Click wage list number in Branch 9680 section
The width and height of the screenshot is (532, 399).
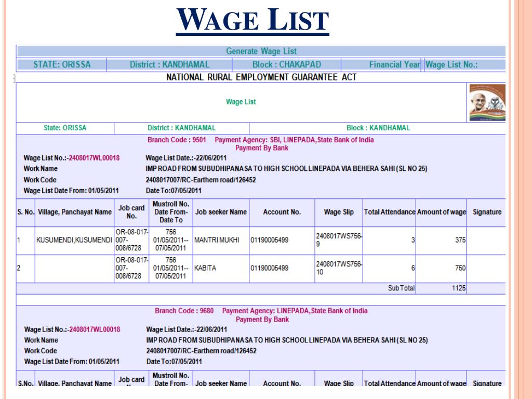pos(95,329)
